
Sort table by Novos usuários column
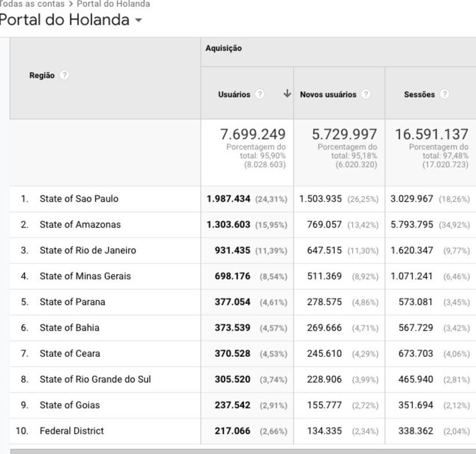click(x=328, y=94)
